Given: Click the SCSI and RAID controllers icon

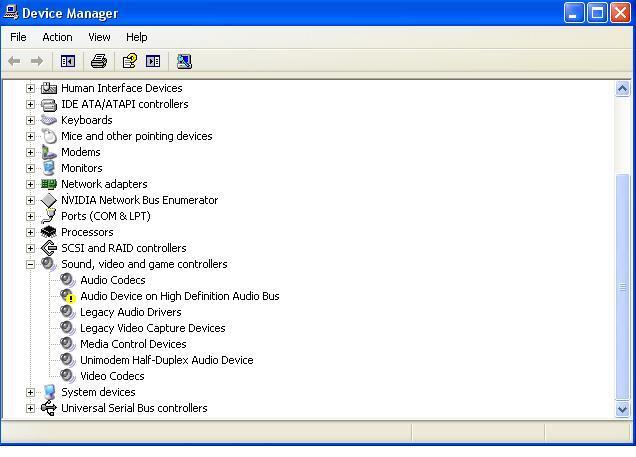Looking at the screenshot, I should [49, 248].
